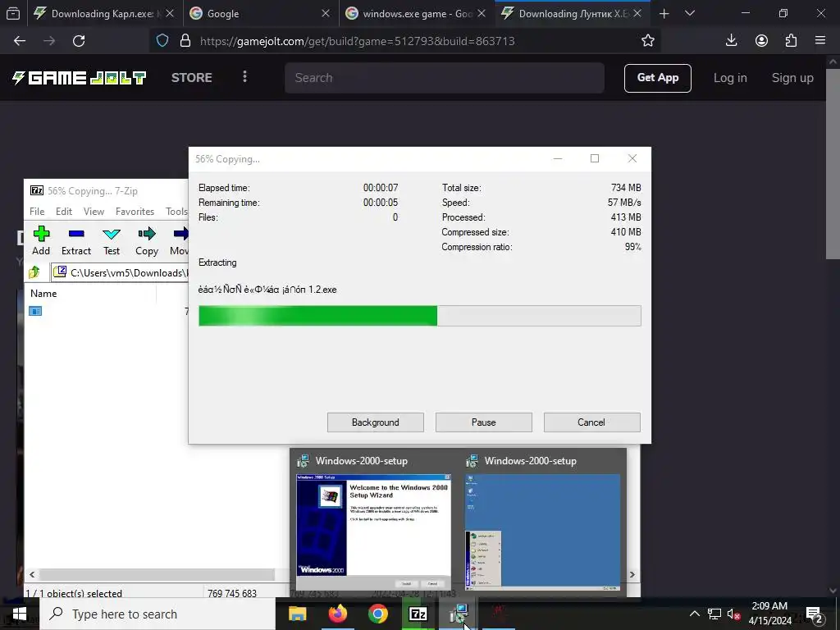Click the 7-Zip taskbar icon
Screen dimensions: 840x630
(x=418, y=614)
